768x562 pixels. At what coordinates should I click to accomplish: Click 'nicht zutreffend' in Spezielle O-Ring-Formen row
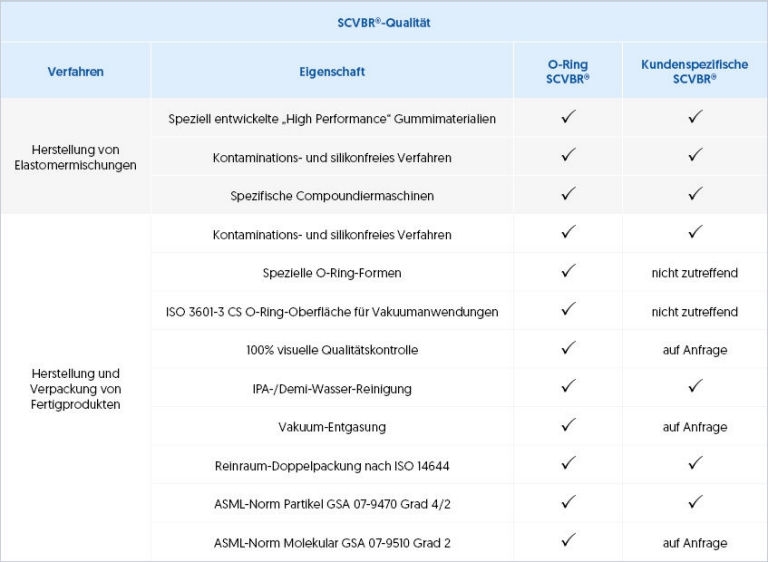pyautogui.click(x=695, y=273)
